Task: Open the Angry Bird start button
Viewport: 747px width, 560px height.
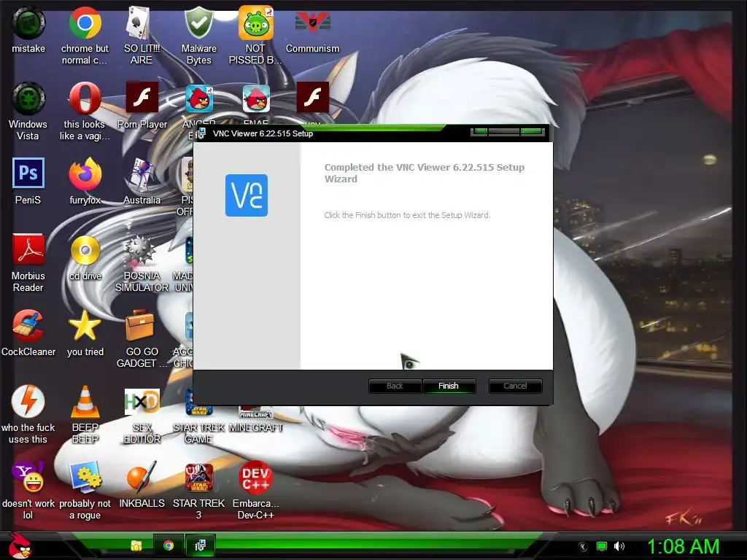Action: pos(19,545)
